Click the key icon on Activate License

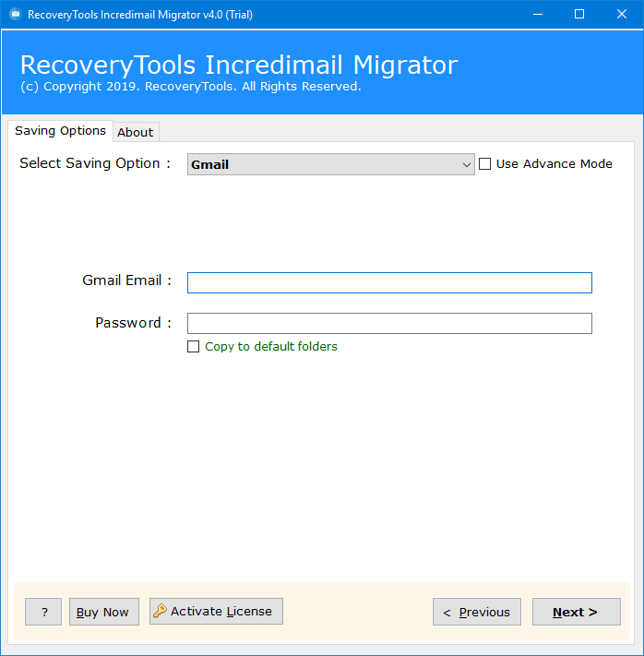160,611
